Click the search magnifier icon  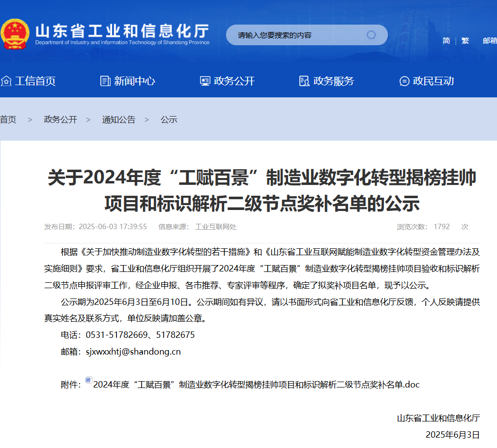point(371,35)
